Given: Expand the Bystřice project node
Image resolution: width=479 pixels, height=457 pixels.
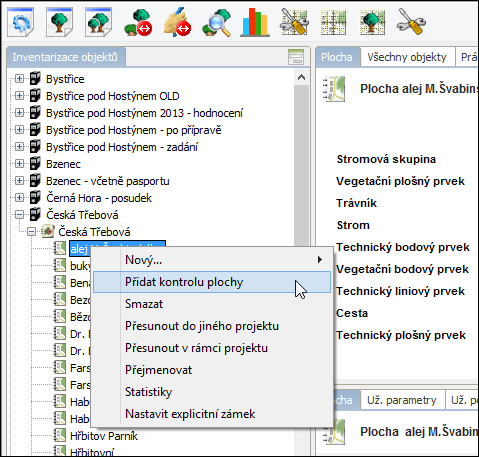Looking at the screenshot, I should point(19,79).
